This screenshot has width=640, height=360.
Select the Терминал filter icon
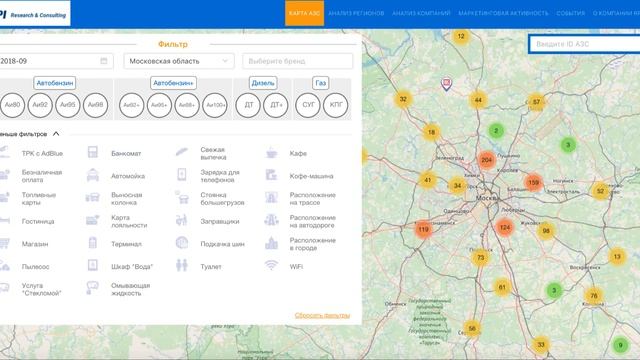point(93,243)
